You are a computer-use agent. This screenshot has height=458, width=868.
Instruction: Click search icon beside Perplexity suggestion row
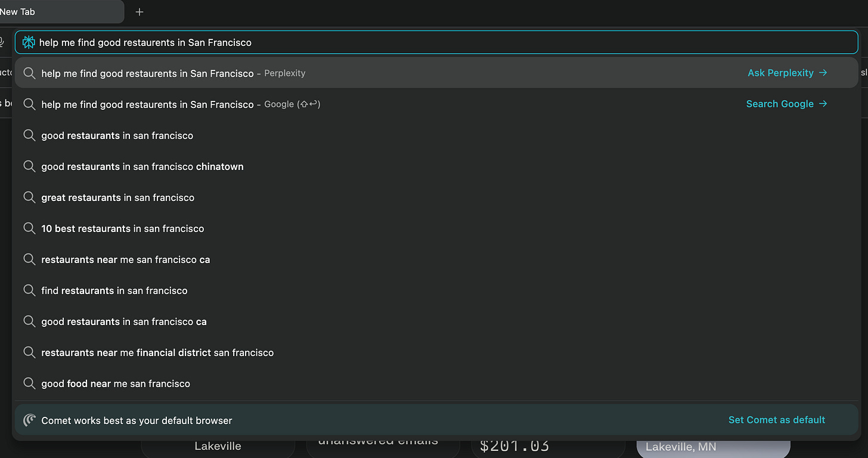pyautogui.click(x=29, y=73)
